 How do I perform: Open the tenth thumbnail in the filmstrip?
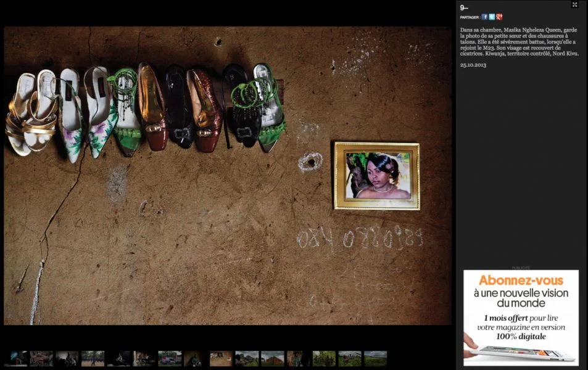[x=247, y=358]
